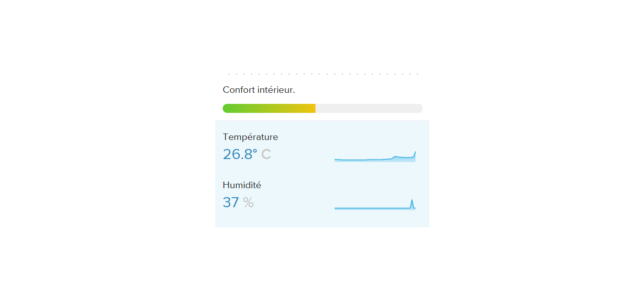This screenshot has width=644, height=295.
Task: Click the gray "%" unit symbol
Action: pyautogui.click(x=248, y=202)
